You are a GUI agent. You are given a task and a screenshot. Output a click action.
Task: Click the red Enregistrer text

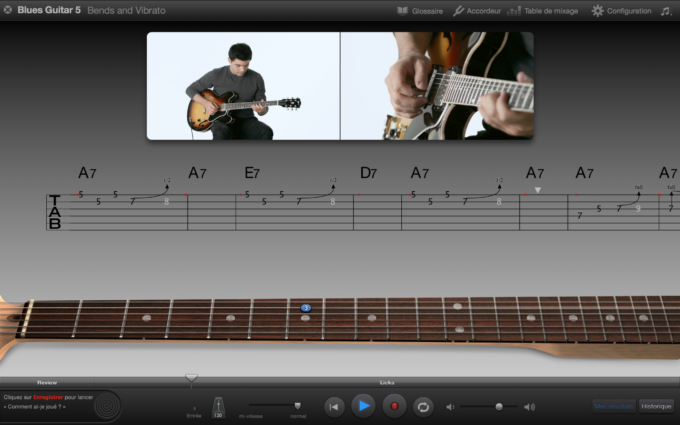(48, 397)
